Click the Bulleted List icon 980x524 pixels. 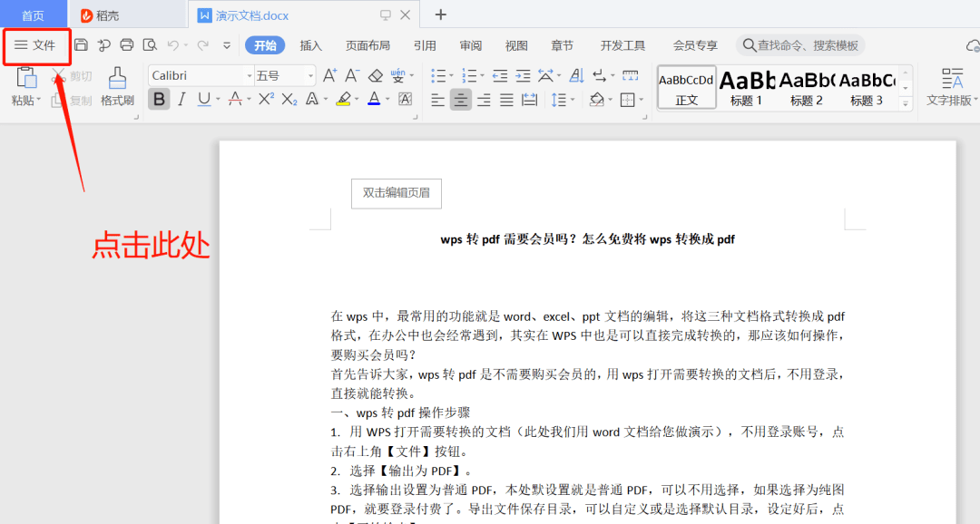[438, 75]
